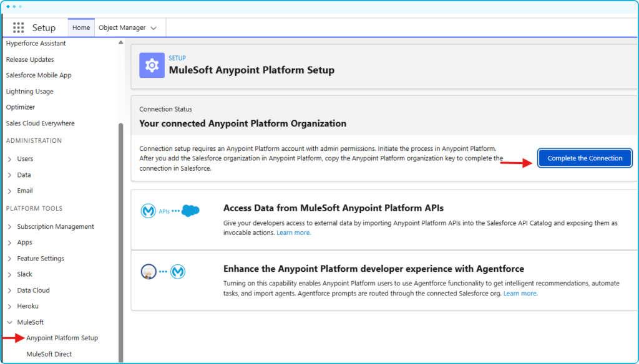Click the sidebar scroll-up arrow
Image resolution: width=639 pixels, height=364 pixels.
tap(120, 42)
